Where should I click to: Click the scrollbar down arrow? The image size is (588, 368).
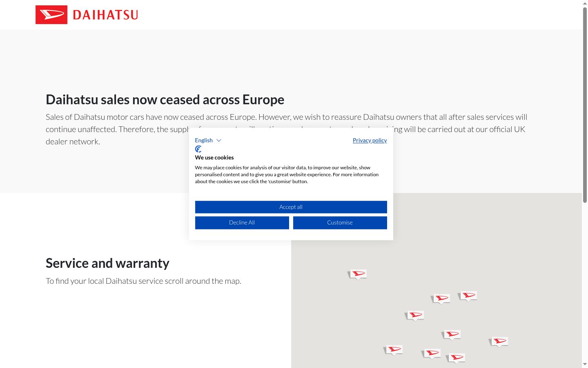585,364
